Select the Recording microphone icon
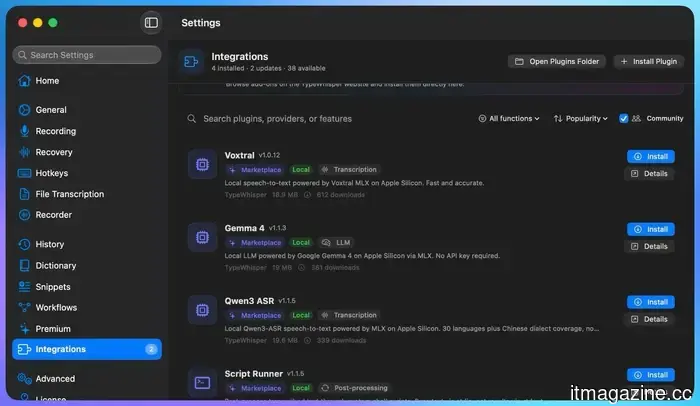The width and height of the screenshot is (700, 406). pos(25,131)
